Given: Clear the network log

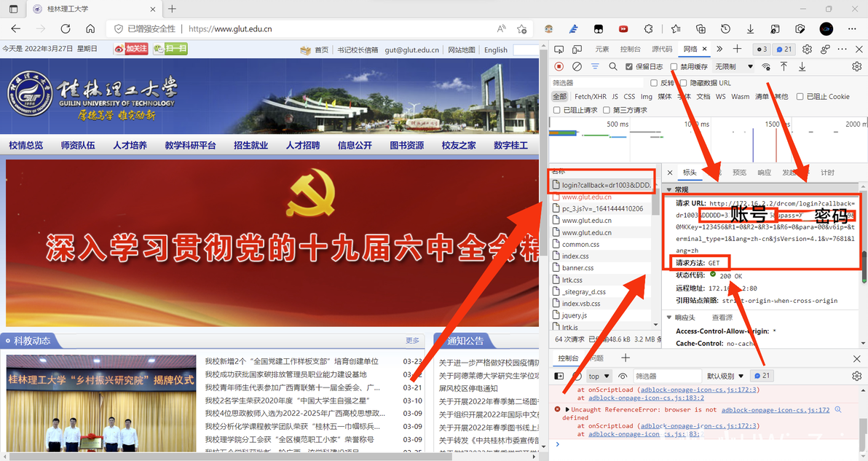Looking at the screenshot, I should (577, 66).
